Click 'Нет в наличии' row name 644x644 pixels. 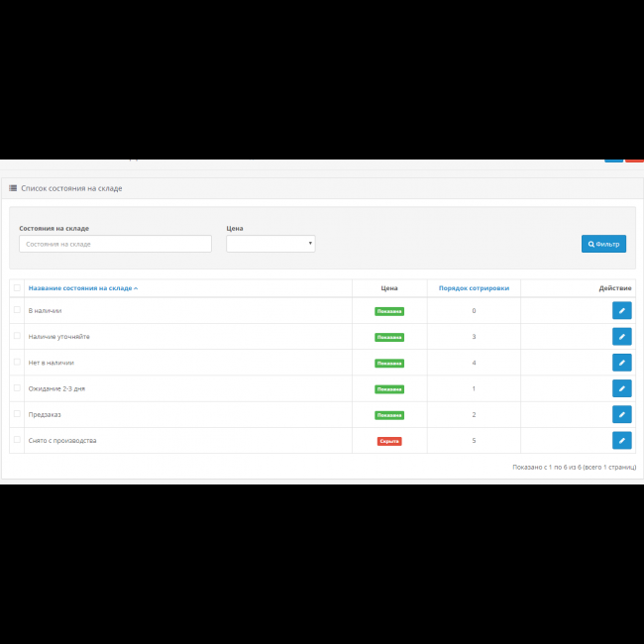click(52, 363)
